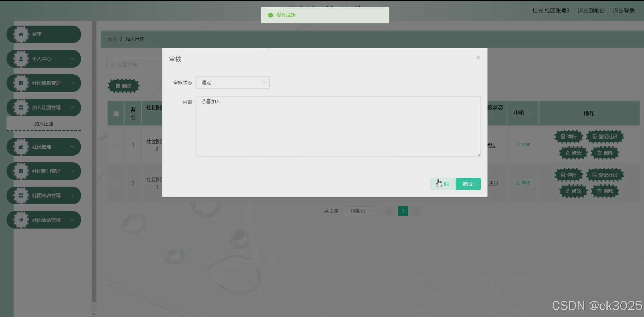Click the grid icon beside 社团信息管理

21,83
